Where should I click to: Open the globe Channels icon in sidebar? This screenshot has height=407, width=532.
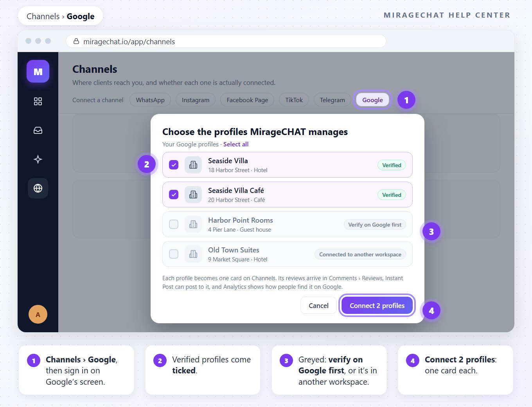[38, 188]
